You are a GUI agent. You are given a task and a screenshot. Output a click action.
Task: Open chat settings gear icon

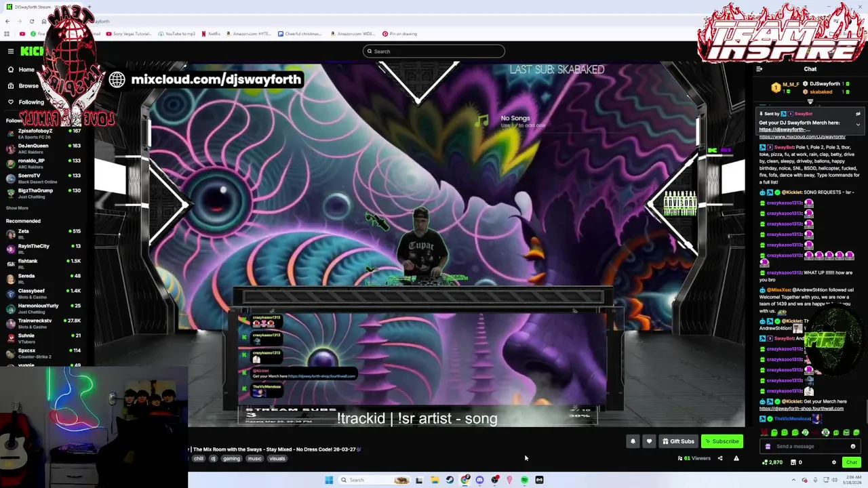834,462
